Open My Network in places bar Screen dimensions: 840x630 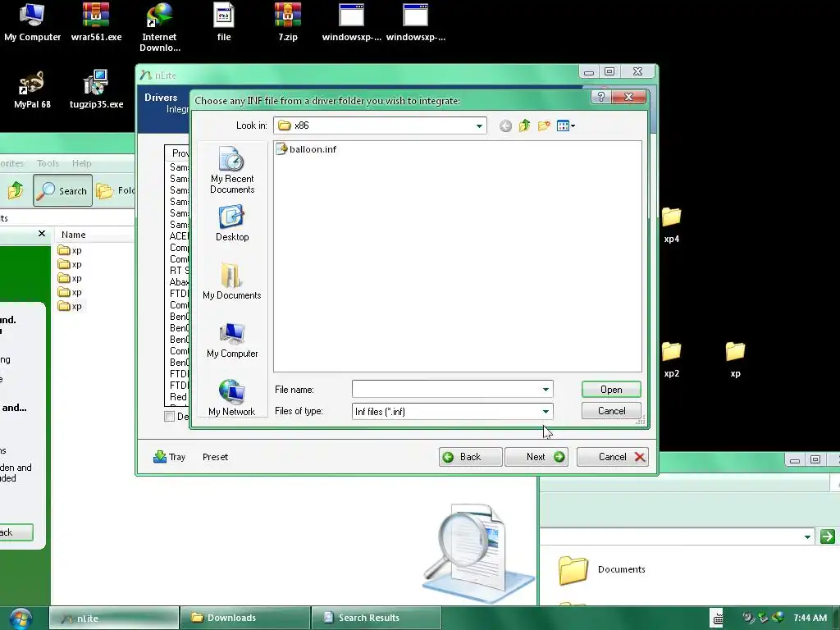[x=232, y=398]
